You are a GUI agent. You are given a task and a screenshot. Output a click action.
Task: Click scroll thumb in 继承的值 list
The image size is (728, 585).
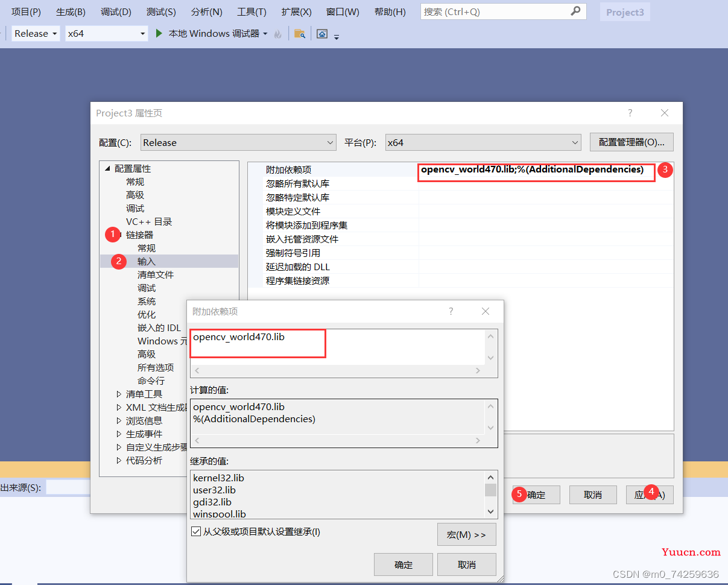tap(490, 490)
